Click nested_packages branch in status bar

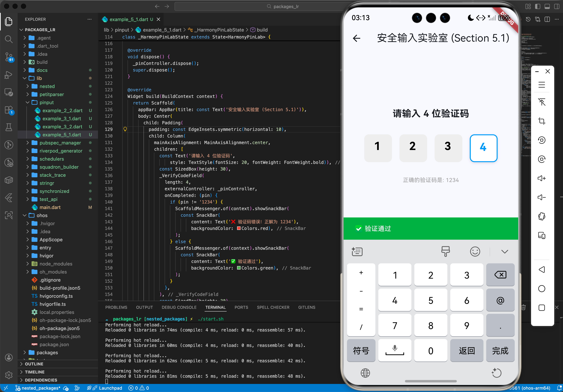pyautogui.click(x=38, y=388)
